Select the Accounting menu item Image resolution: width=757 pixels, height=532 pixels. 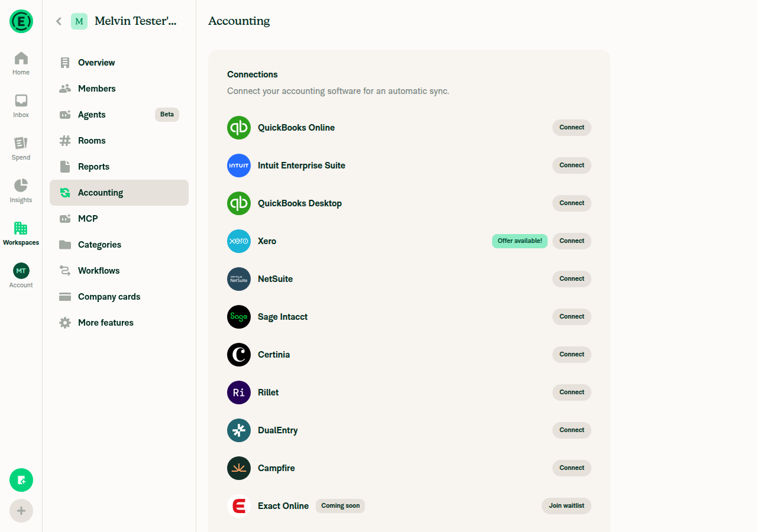(119, 193)
